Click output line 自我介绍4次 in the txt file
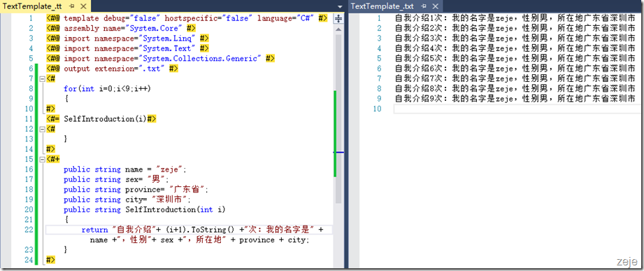The image size is (644, 271). (515, 48)
